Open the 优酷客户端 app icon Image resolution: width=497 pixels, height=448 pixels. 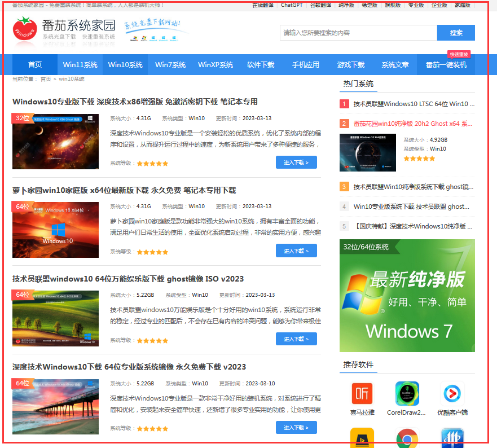(452, 393)
